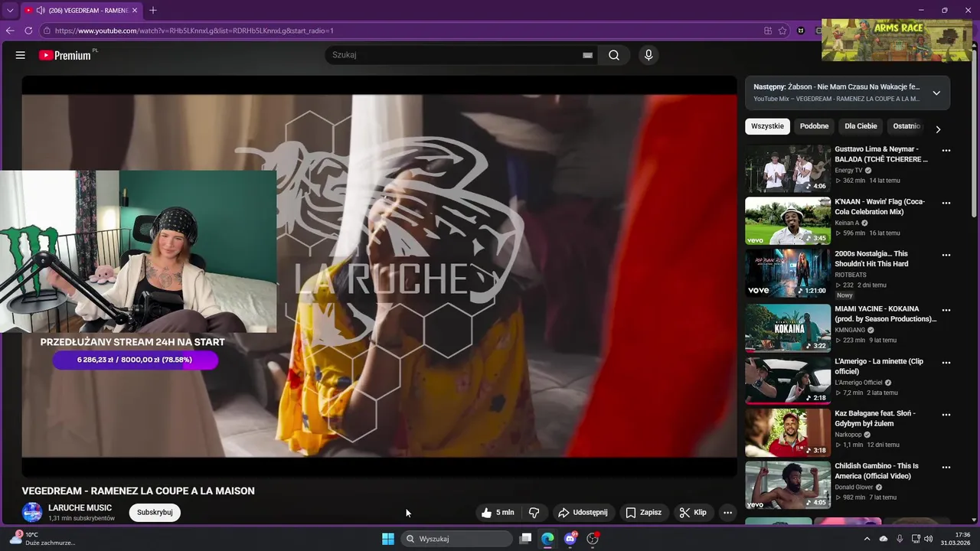Open options menu for Gusttavo Lima video

point(946,151)
